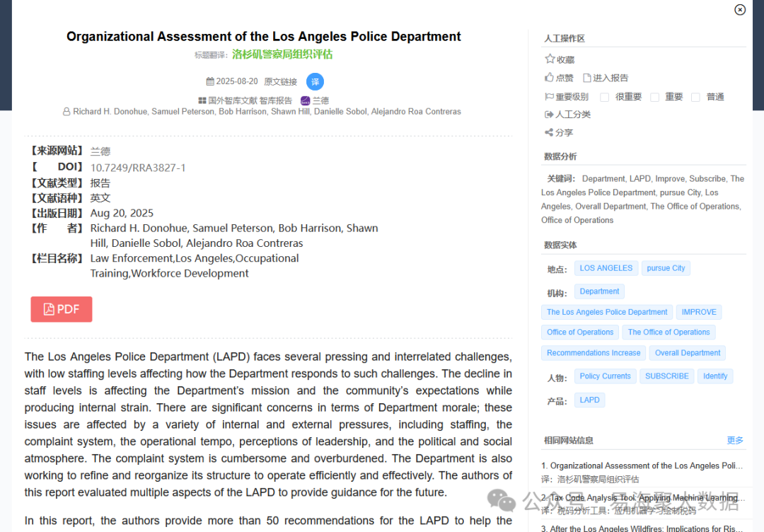Select the Recommendations Increase tag
Image resolution: width=764 pixels, height=532 pixels.
pyautogui.click(x=594, y=353)
